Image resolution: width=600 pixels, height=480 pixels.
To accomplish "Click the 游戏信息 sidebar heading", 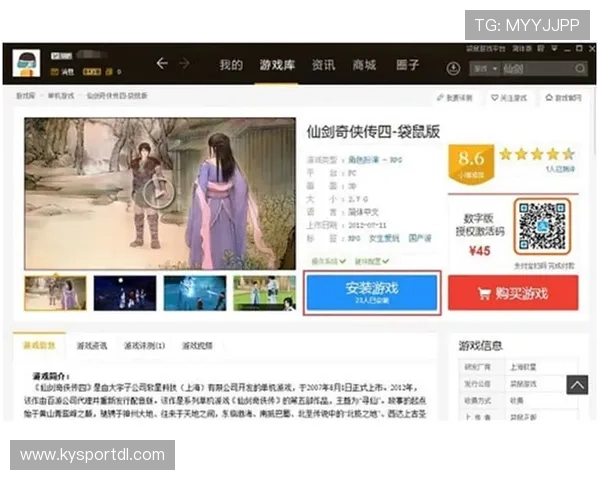I will (x=480, y=346).
